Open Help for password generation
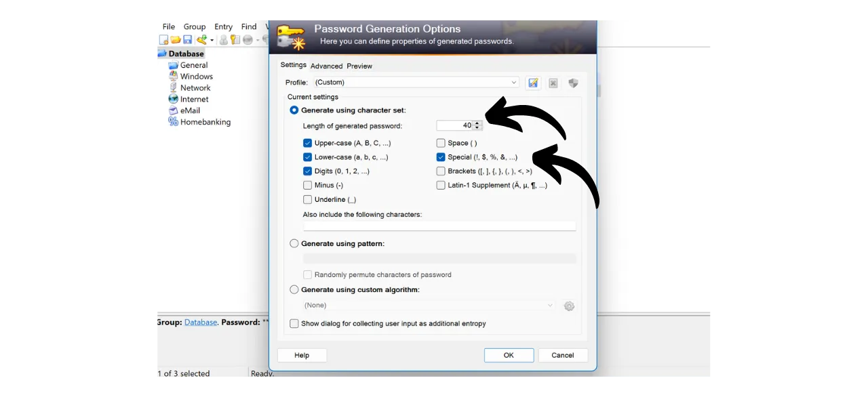Image resolution: width=868 pixels, height=397 pixels. pos(301,355)
